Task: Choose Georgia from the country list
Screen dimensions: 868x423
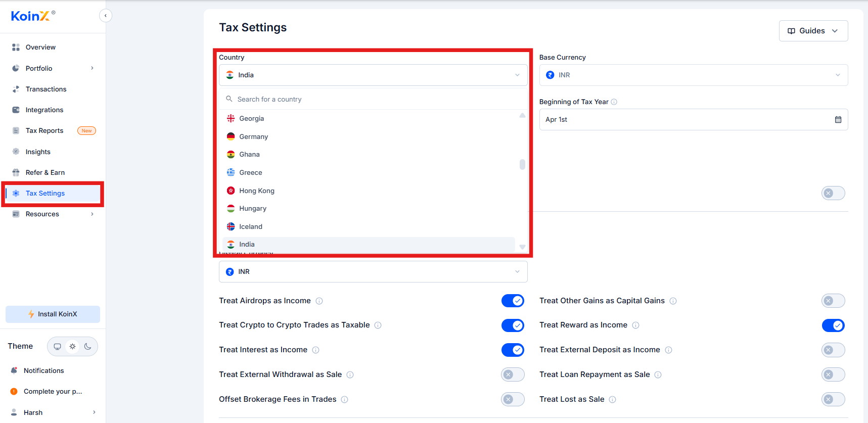Action: (369, 118)
